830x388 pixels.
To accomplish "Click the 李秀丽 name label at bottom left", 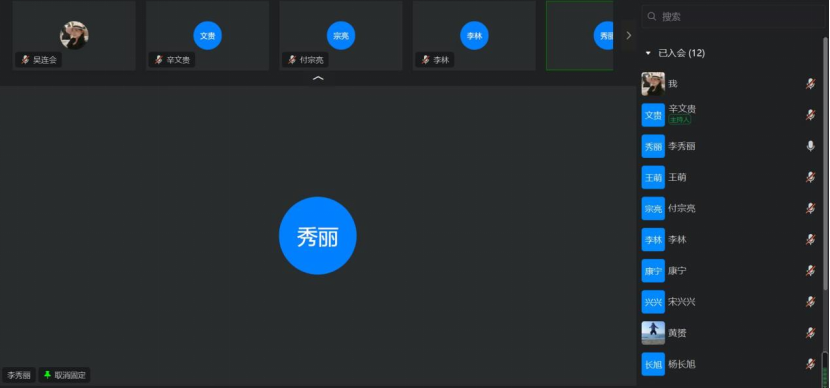I will tap(19, 376).
